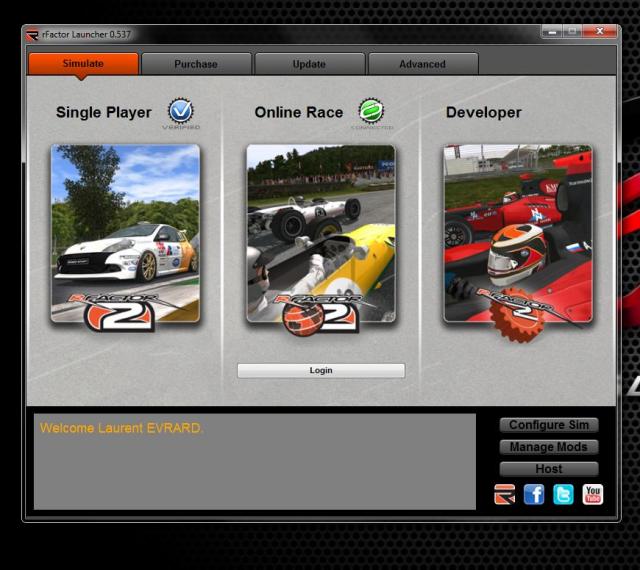Click the rFactor logo in title bar

(32, 35)
